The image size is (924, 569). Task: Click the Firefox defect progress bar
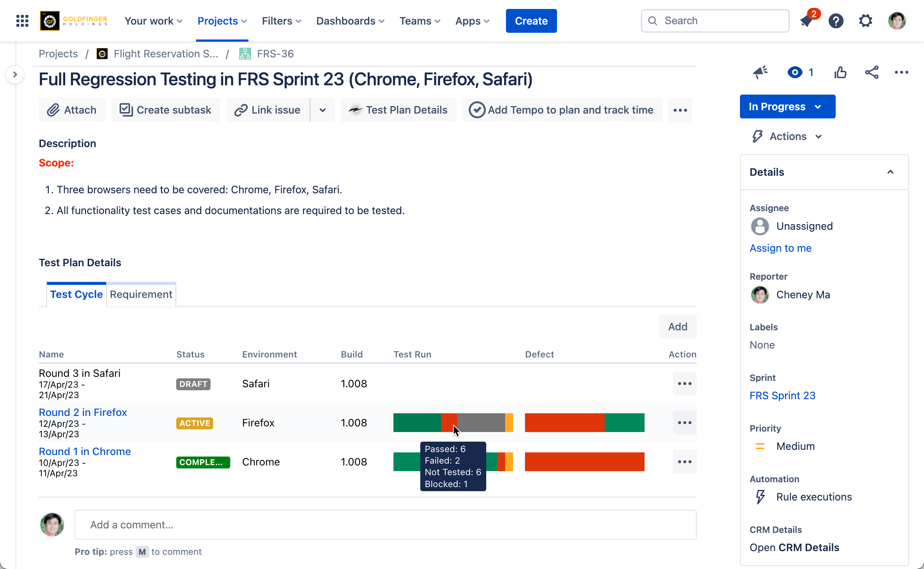coord(584,423)
